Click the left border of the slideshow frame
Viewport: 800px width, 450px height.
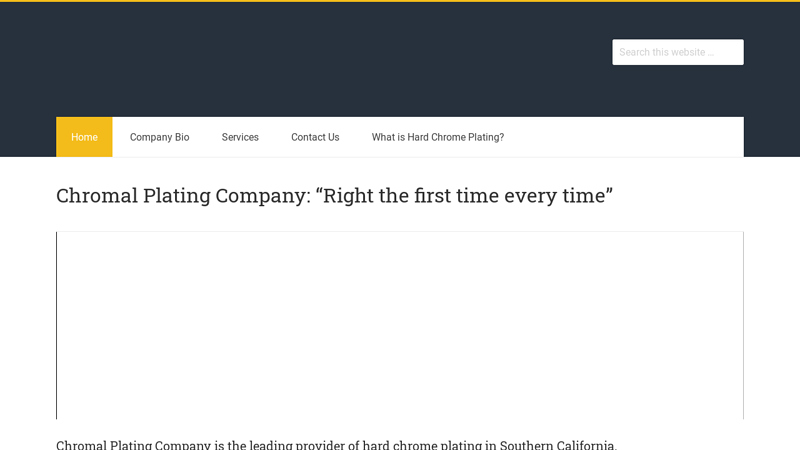coord(57,325)
